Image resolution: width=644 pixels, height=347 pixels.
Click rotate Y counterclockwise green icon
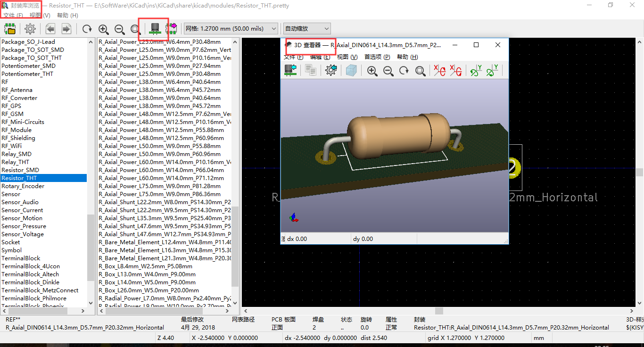pos(492,70)
